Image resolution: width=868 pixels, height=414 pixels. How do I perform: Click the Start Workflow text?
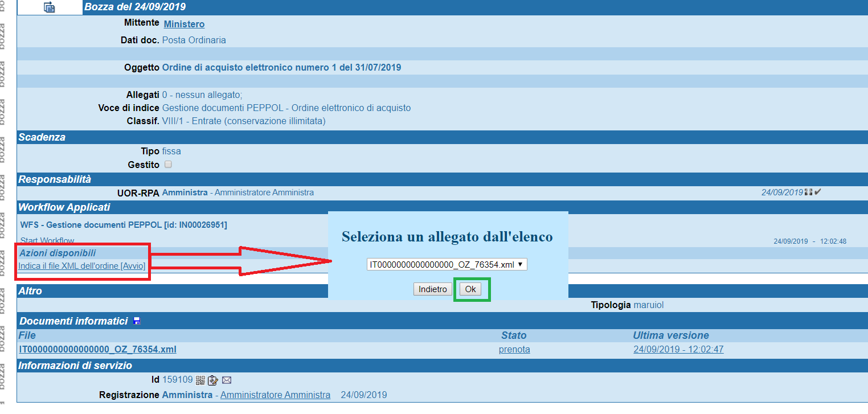47,241
